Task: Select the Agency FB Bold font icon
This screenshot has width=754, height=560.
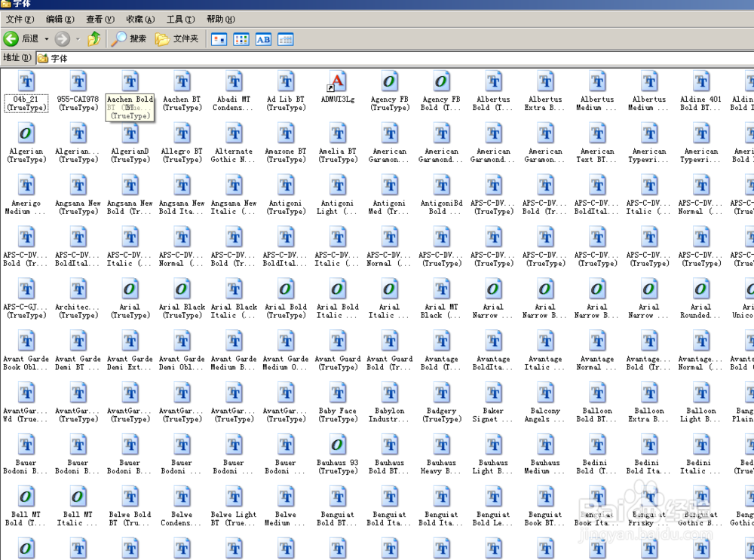Action: click(x=441, y=81)
